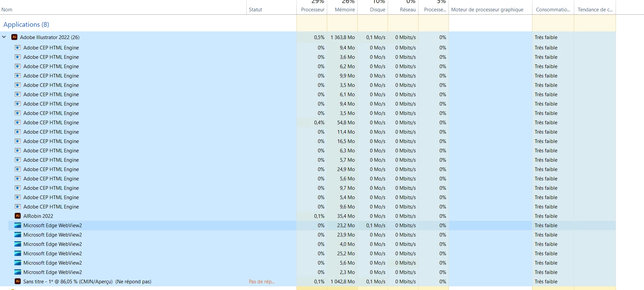
Task: Sort by the Réseau column header
Action: [408, 9]
